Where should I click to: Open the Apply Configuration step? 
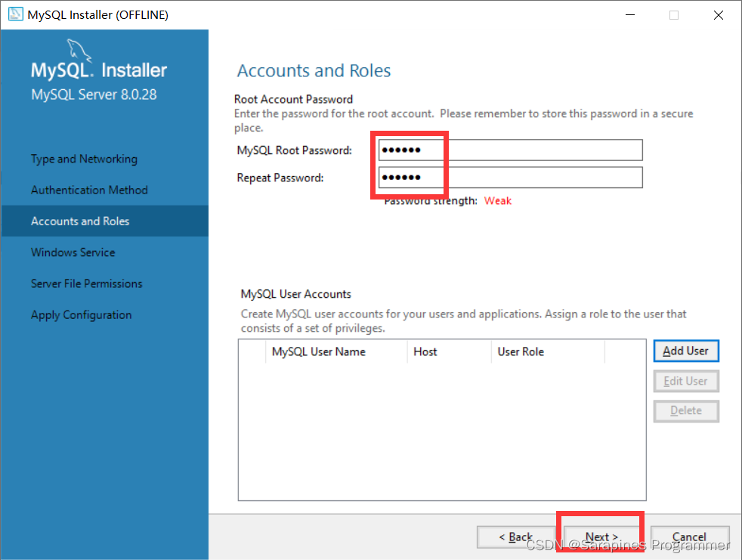click(x=81, y=314)
